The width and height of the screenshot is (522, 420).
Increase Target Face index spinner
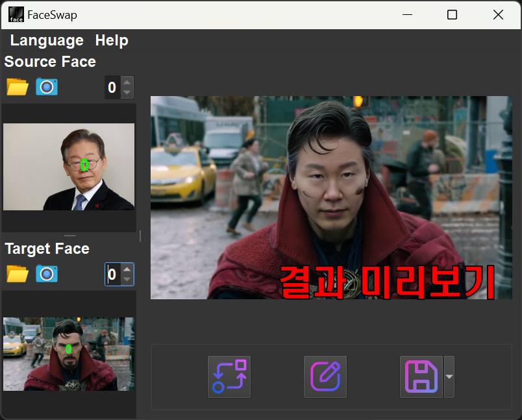(x=127, y=269)
